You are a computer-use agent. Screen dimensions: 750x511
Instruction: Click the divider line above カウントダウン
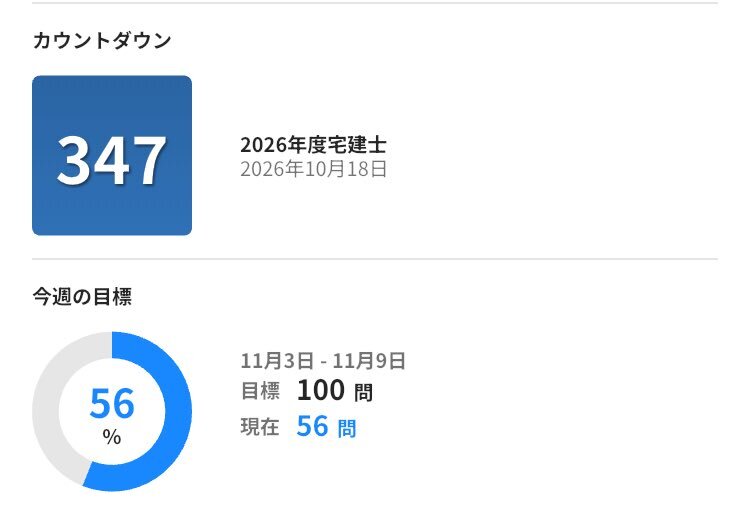(375, 3)
